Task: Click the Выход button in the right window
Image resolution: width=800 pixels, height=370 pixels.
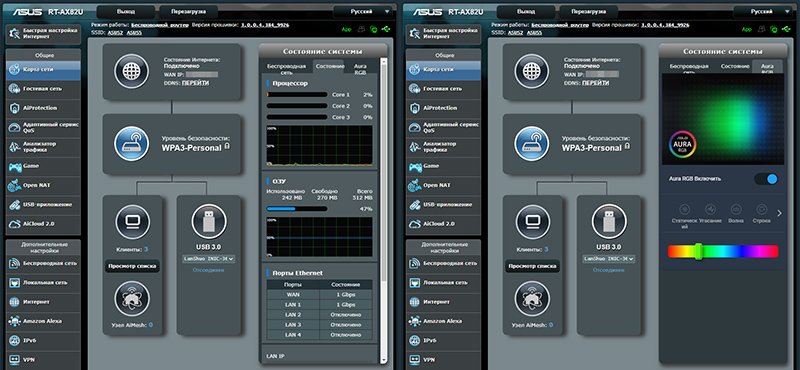Action: click(526, 11)
